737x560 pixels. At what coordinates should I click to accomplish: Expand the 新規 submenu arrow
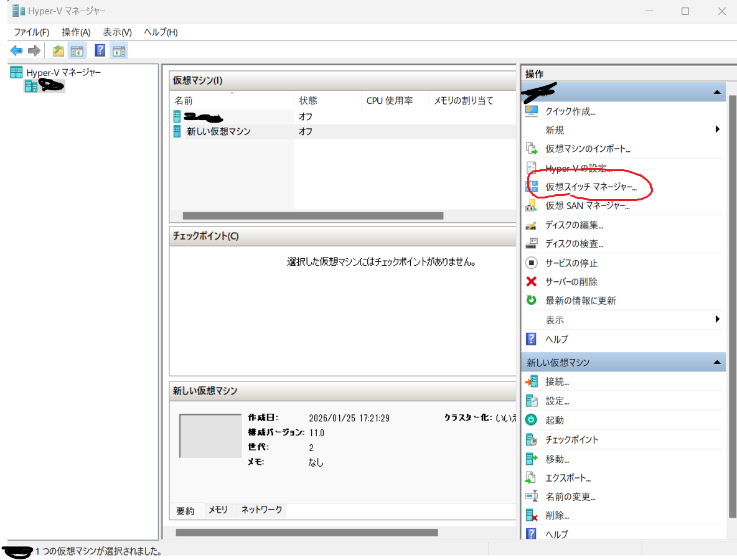click(x=717, y=129)
